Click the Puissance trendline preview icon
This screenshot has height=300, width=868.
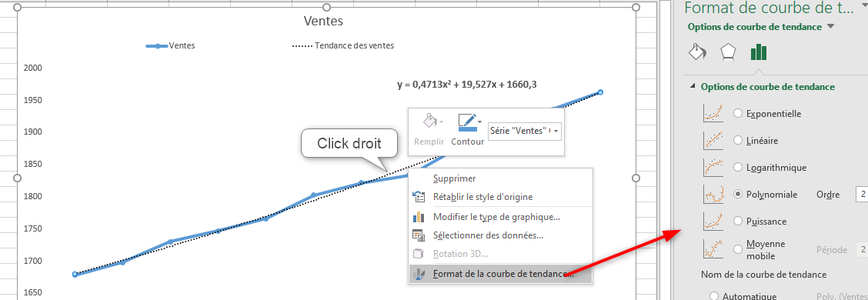tap(713, 221)
